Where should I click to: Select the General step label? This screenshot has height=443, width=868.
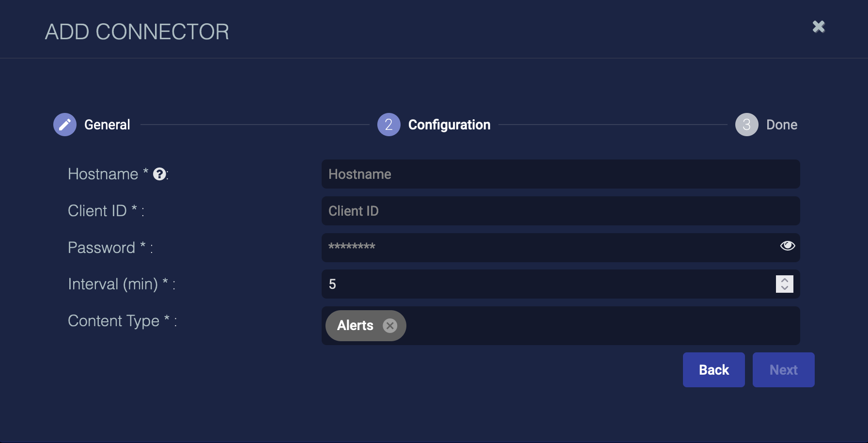coord(107,125)
